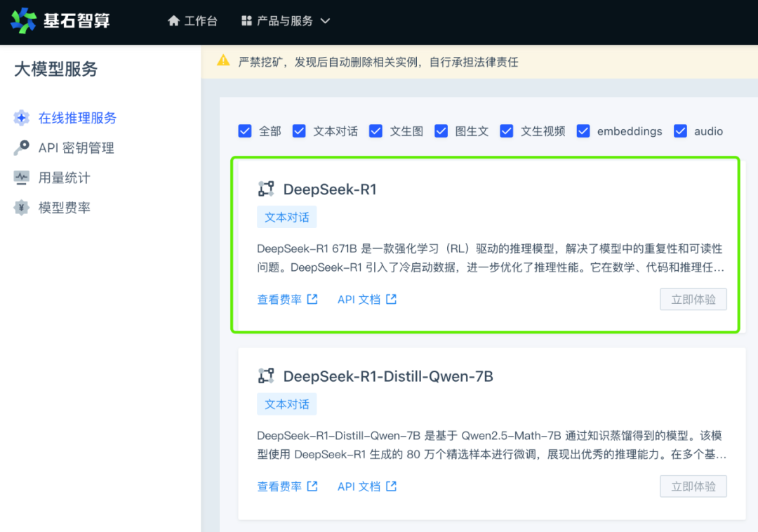Click external-link icon after Distill-Qwen-7B 查看费率

coord(313,486)
